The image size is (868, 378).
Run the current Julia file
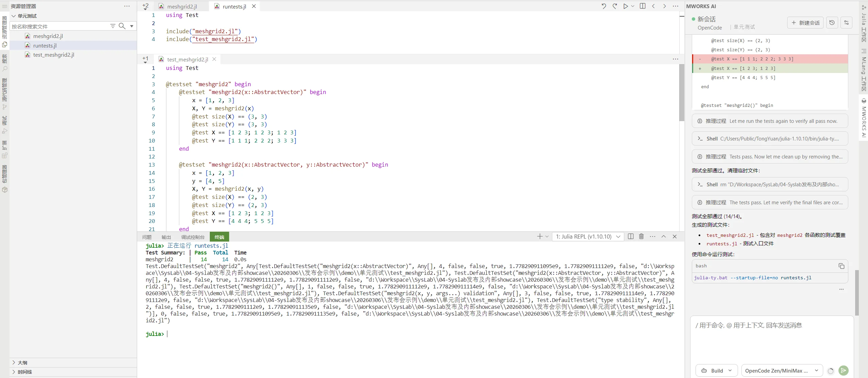[x=625, y=6]
